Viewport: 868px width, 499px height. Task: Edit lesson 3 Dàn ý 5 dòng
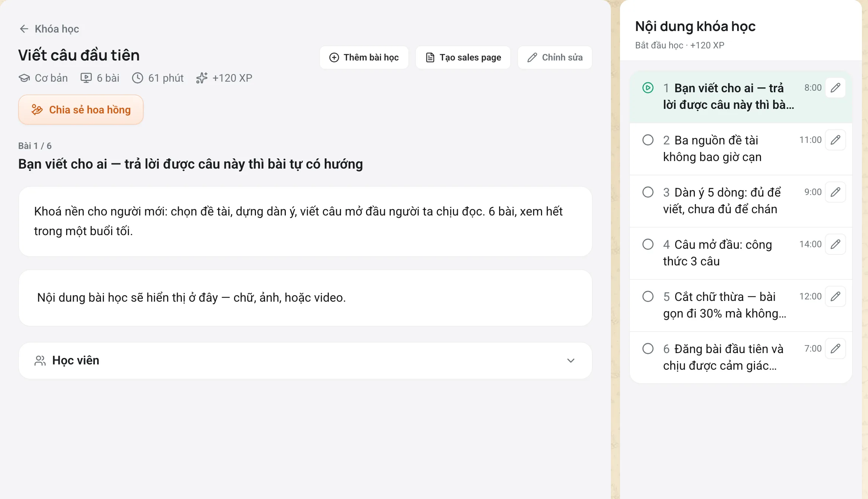click(x=835, y=192)
